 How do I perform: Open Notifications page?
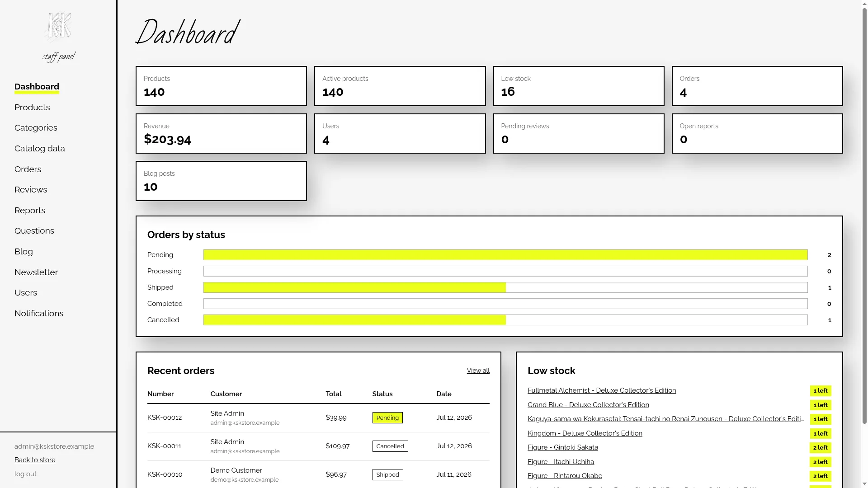(x=39, y=314)
